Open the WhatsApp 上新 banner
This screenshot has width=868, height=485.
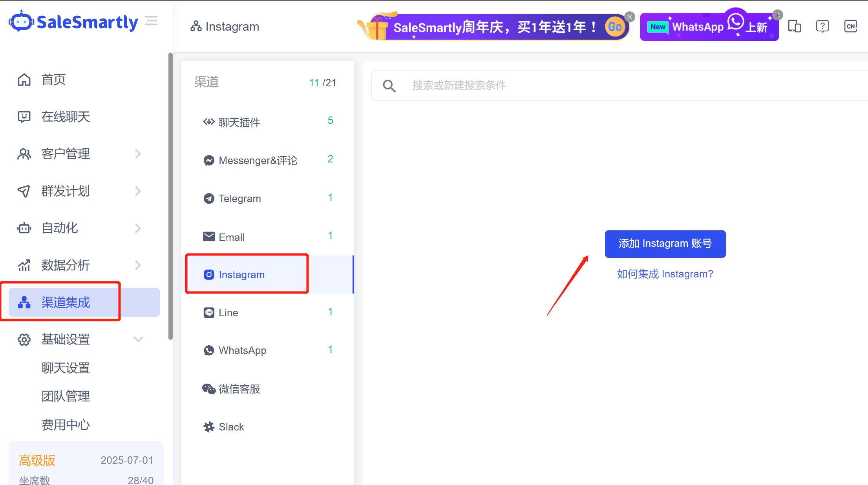tap(709, 27)
